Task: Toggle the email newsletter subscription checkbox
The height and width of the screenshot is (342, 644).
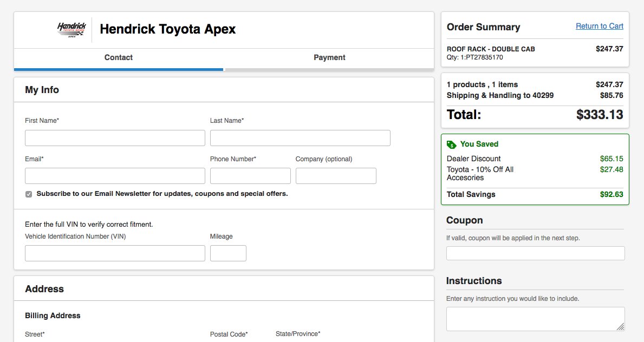Action: [x=29, y=194]
